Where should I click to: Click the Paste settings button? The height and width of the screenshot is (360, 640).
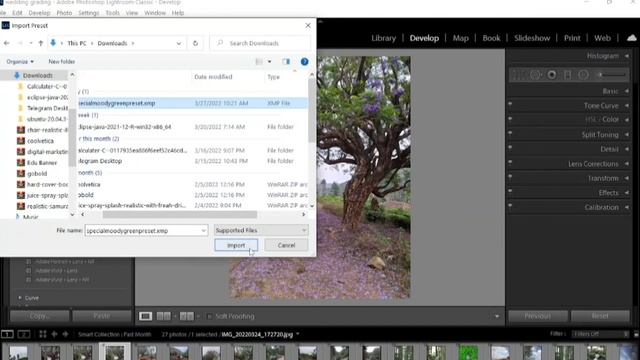102,316
